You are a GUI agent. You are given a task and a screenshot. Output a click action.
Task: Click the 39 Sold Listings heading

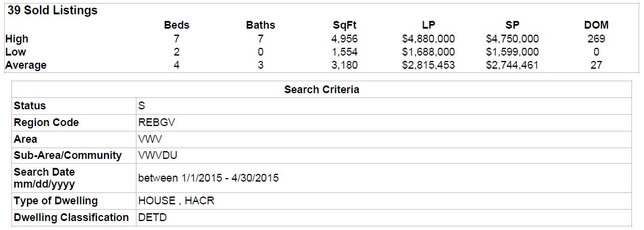point(53,11)
